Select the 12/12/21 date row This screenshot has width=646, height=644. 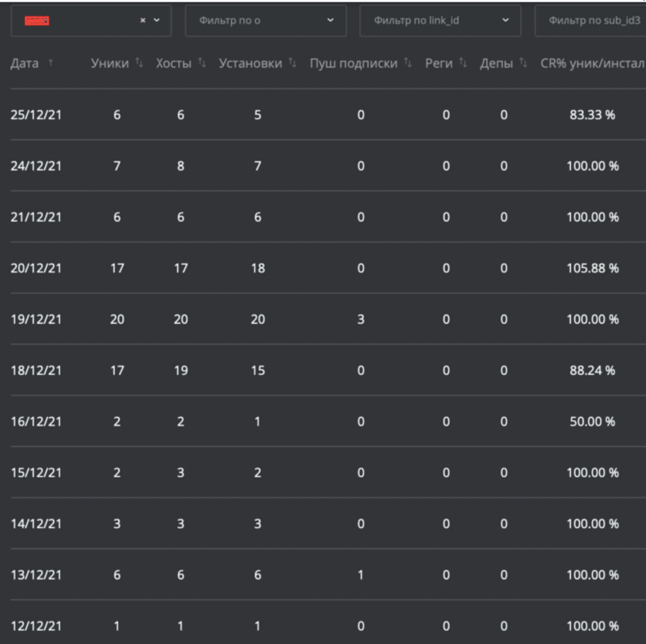tap(36, 626)
